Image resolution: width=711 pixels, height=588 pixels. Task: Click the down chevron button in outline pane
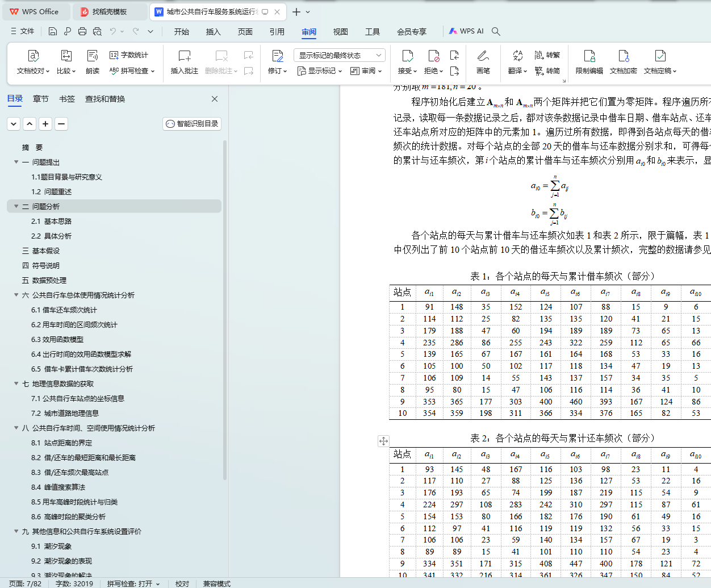14,123
